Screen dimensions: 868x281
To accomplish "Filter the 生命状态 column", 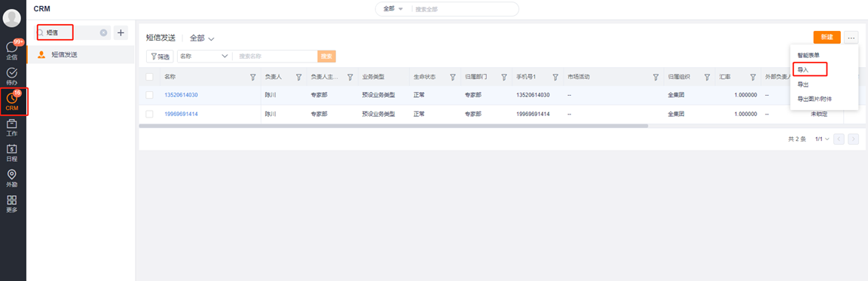I will [x=452, y=77].
